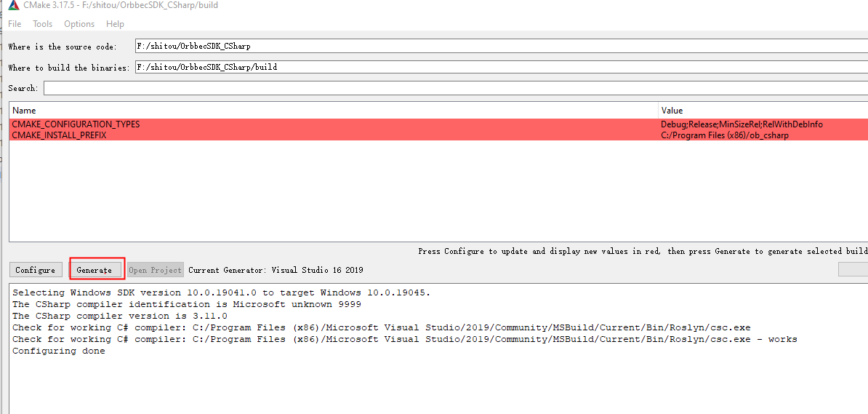Click the 'CSharp compiler identification' log line

187,304
